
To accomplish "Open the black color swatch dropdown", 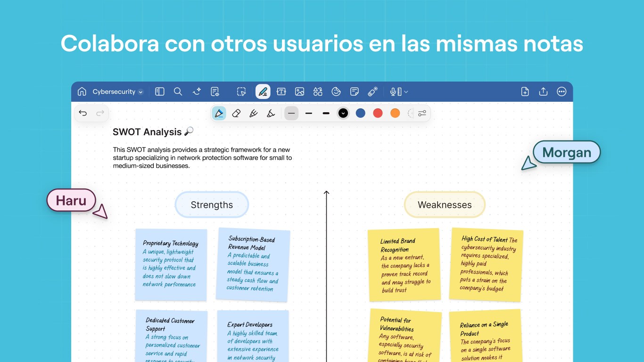I will click(343, 113).
